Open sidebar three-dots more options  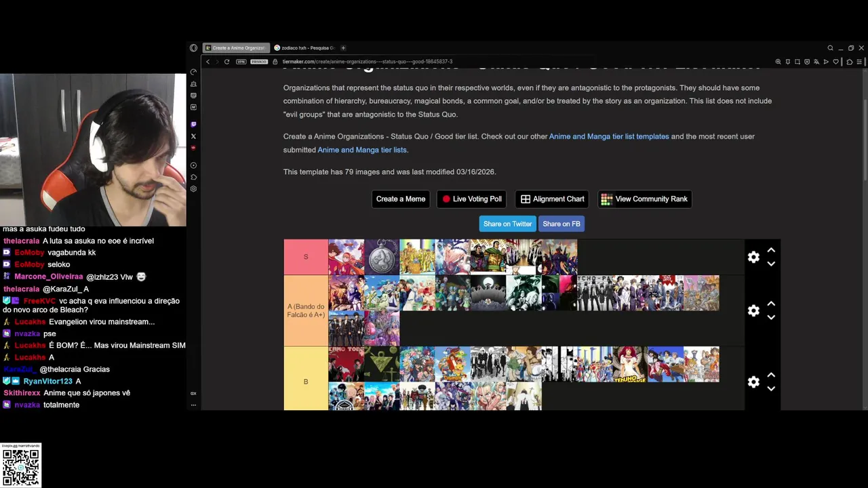coord(193,405)
